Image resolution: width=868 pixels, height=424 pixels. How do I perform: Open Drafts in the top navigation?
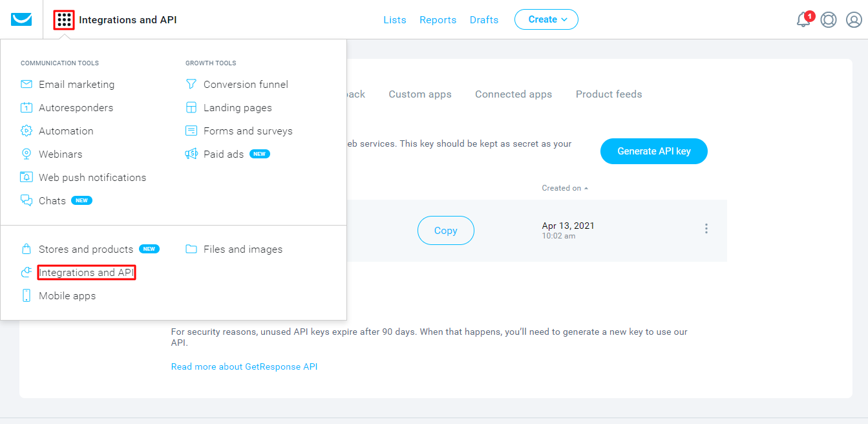484,20
